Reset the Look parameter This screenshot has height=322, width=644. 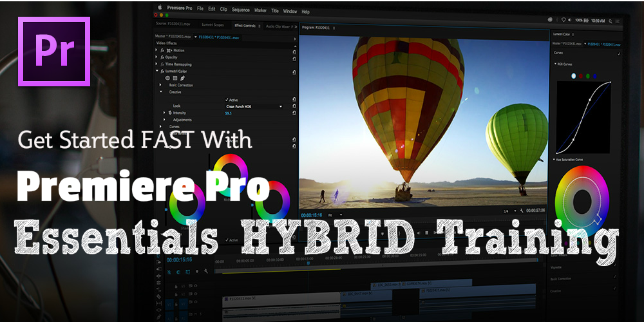tap(294, 106)
